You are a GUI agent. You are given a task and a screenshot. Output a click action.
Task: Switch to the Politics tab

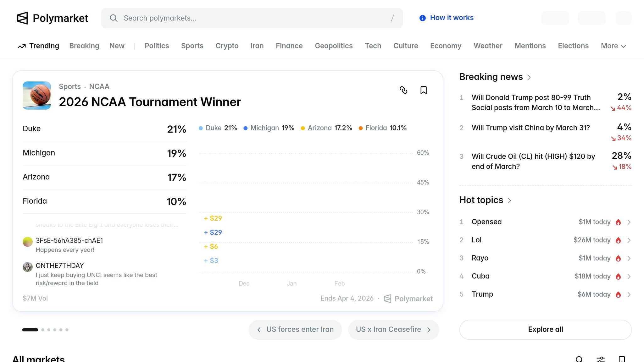tap(157, 46)
